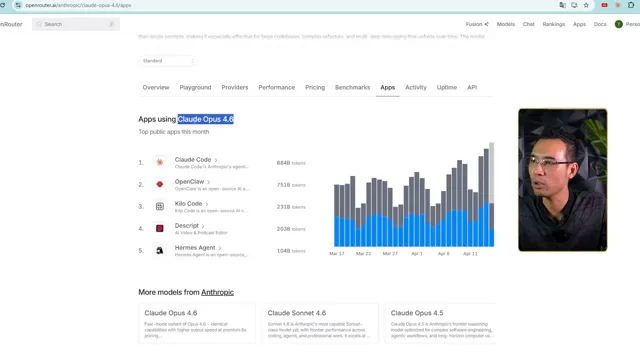Expand the Descript chevron
Viewport: 640px width, 360px height.
coord(203,226)
